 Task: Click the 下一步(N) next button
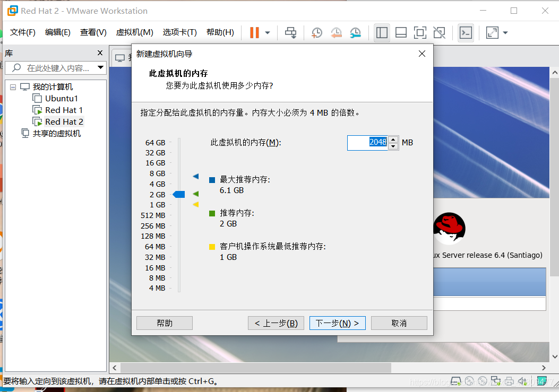tap(337, 323)
